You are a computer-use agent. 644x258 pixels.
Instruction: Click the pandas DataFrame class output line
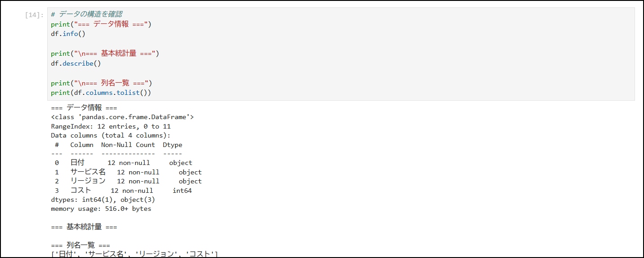click(x=122, y=117)
